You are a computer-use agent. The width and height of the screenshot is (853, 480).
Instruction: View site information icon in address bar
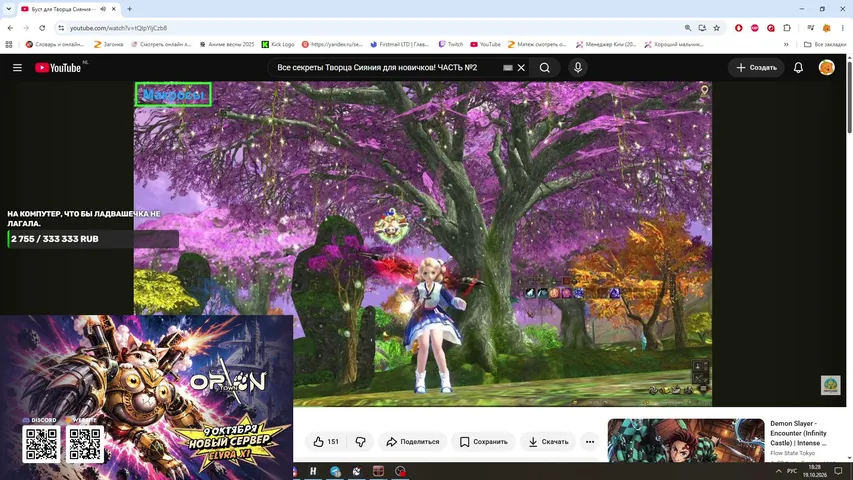pos(61,28)
